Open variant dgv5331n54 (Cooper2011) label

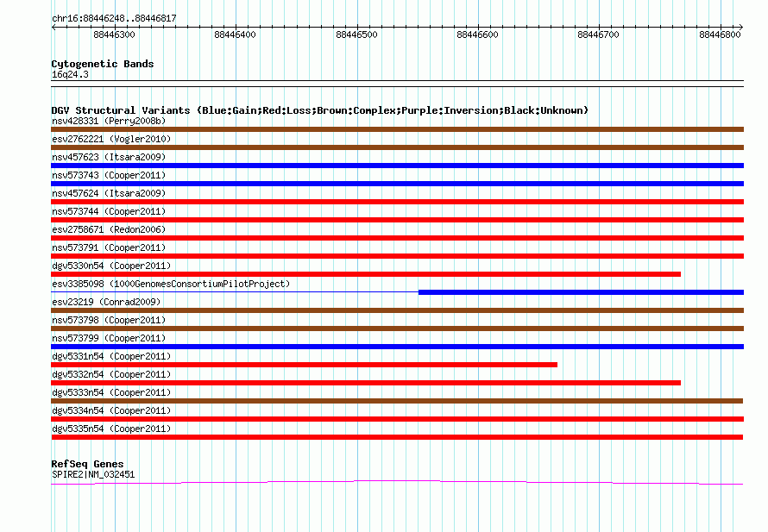111,356
